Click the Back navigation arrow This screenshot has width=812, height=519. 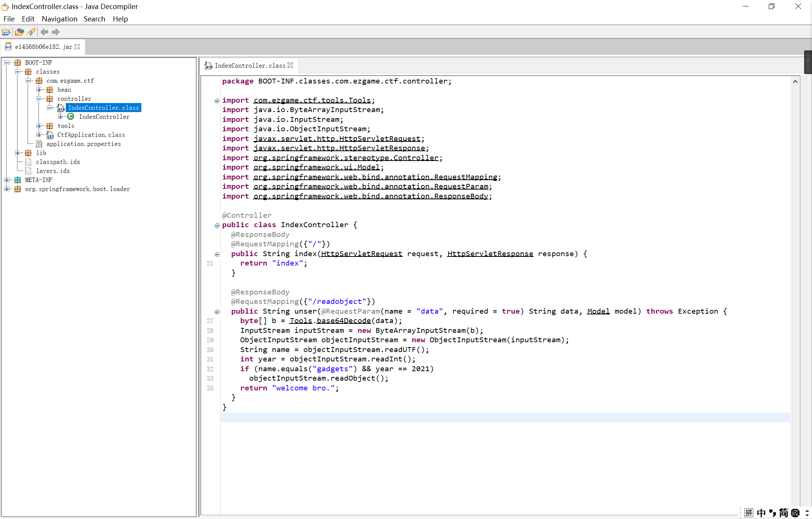coord(44,32)
